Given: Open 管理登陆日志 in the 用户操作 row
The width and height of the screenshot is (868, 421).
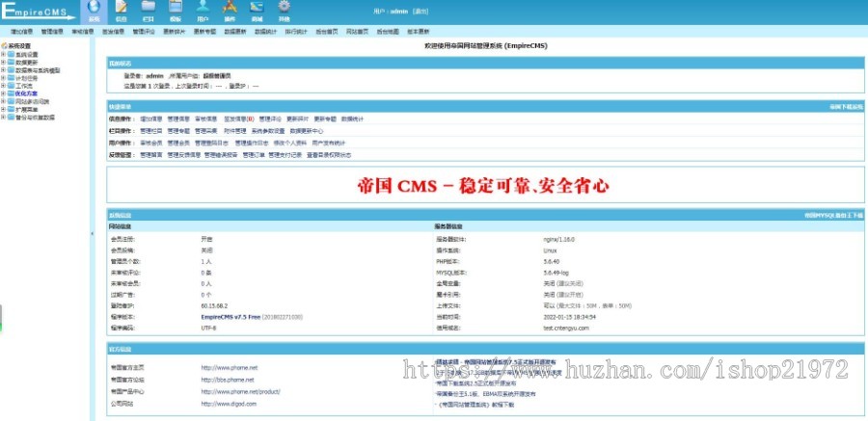Looking at the screenshot, I should (212, 143).
